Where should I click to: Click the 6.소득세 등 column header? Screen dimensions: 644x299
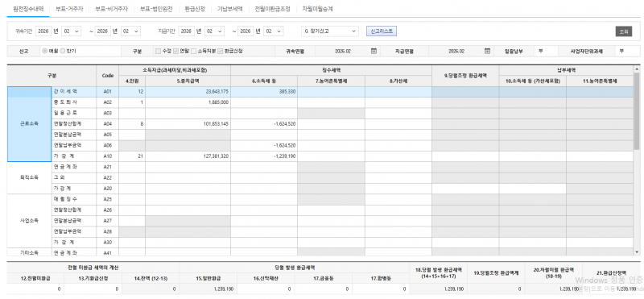coord(264,81)
